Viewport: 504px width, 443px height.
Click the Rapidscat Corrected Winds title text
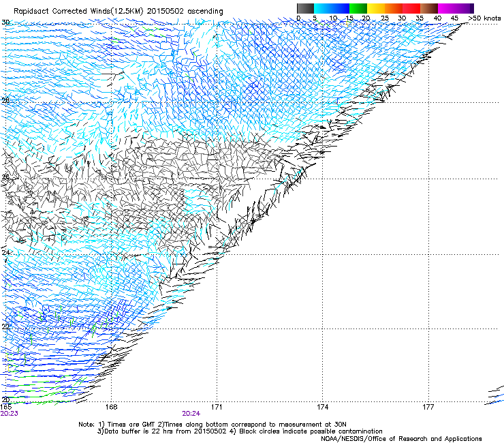119,11
